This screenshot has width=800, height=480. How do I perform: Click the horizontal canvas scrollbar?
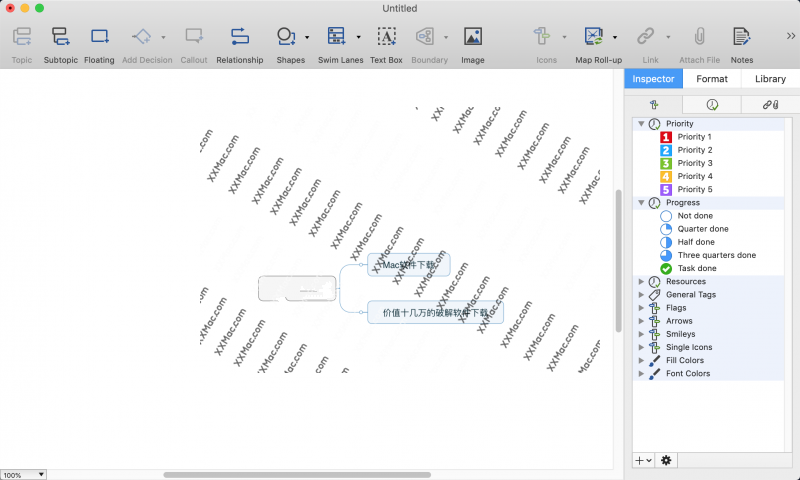[297, 475]
